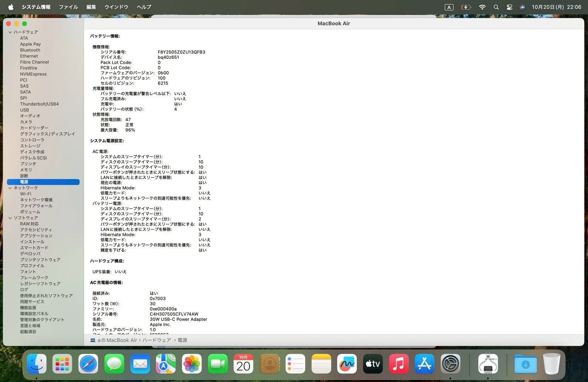Screen dimensions: 588x382
Task: Open Music app in the Dock
Action: tap(399, 364)
